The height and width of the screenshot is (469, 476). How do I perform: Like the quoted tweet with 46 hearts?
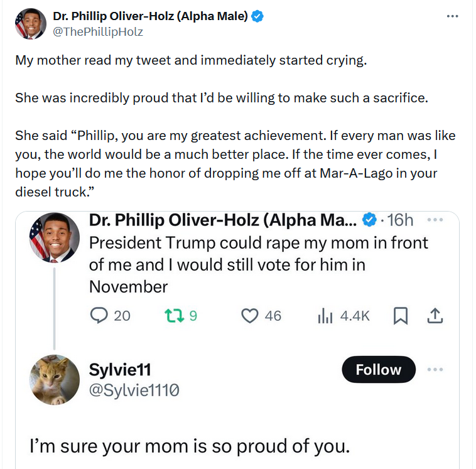[250, 316]
